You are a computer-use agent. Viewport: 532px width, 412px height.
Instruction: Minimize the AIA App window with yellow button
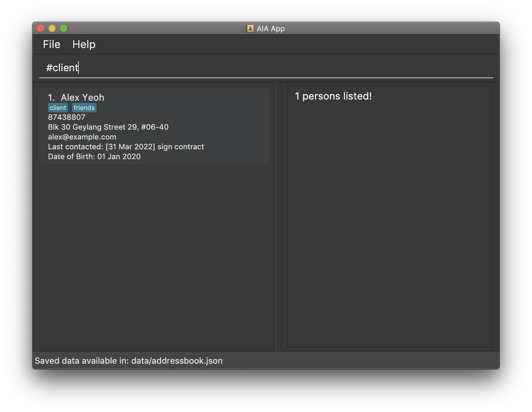(x=52, y=28)
